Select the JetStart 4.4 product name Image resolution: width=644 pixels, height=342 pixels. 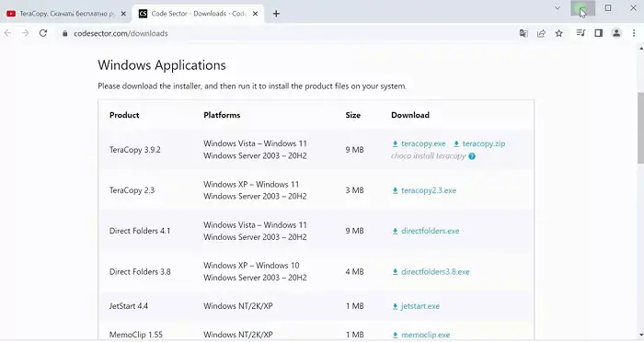(x=129, y=306)
